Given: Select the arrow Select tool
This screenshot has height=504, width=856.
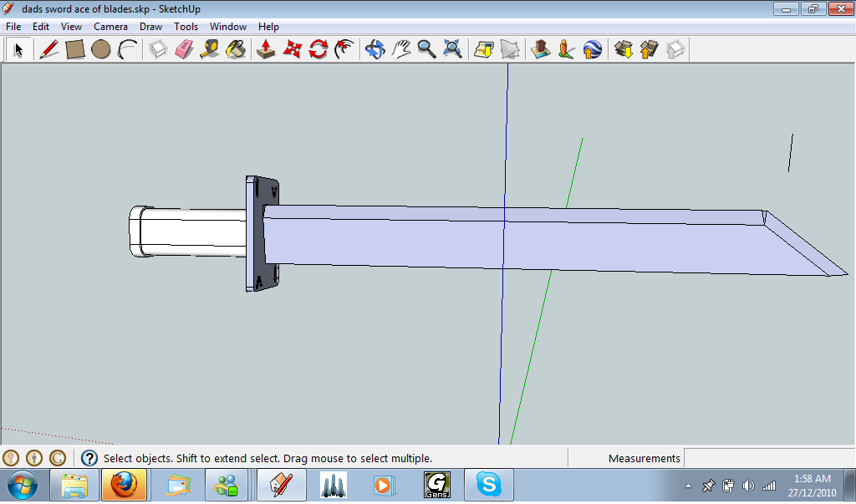Looking at the screenshot, I should 19,49.
